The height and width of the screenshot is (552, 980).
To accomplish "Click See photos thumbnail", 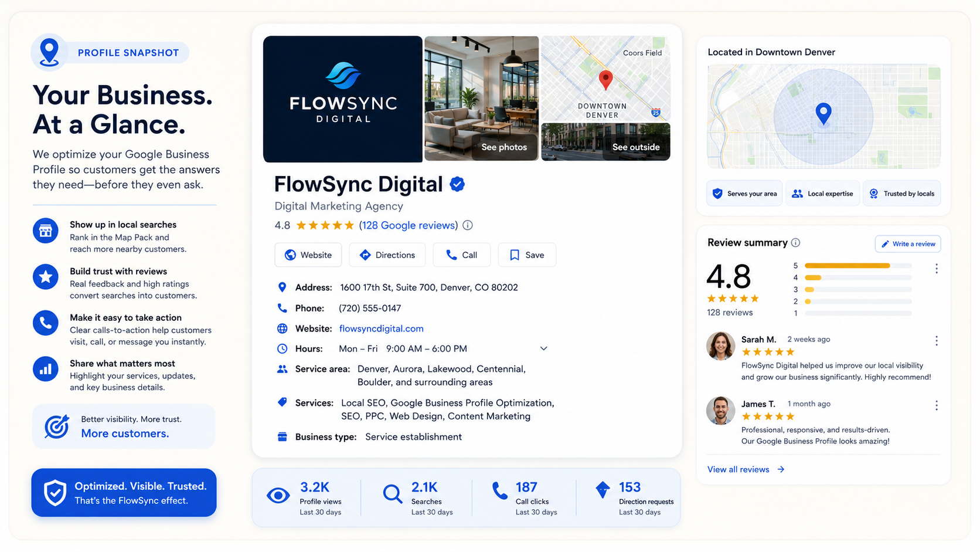I will [481, 98].
